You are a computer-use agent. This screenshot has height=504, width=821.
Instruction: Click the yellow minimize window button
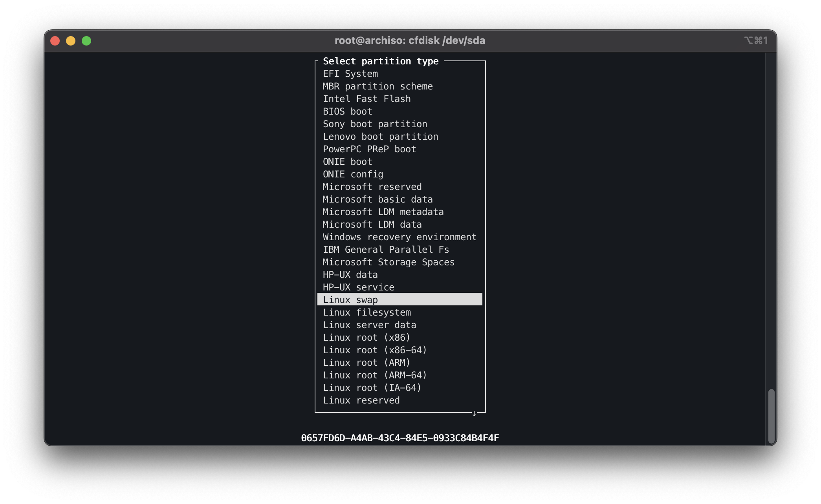(71, 41)
